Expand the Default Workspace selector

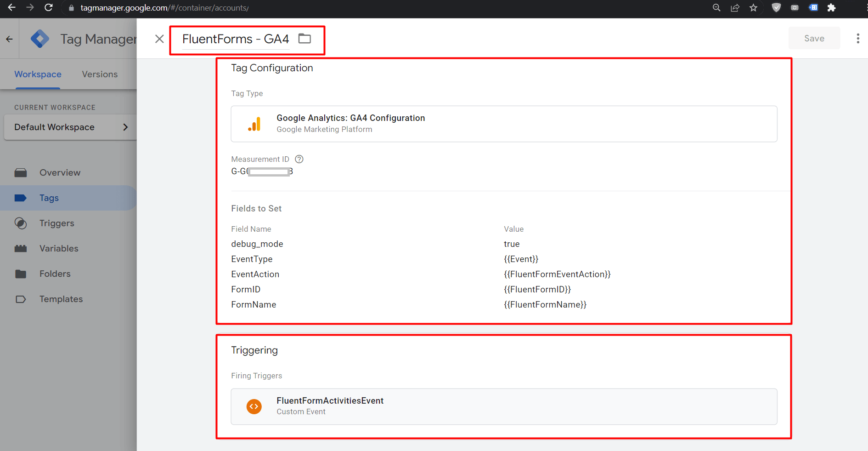pyautogui.click(x=70, y=127)
